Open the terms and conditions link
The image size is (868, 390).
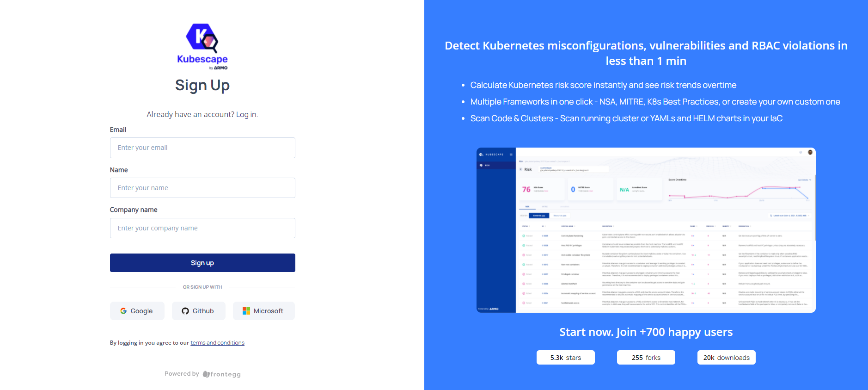[217, 343]
